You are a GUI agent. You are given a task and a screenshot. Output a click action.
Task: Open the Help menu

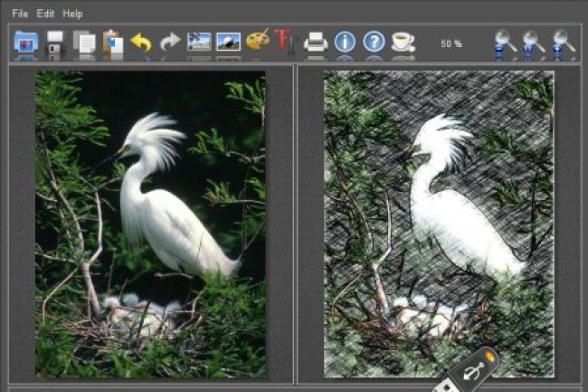73,14
